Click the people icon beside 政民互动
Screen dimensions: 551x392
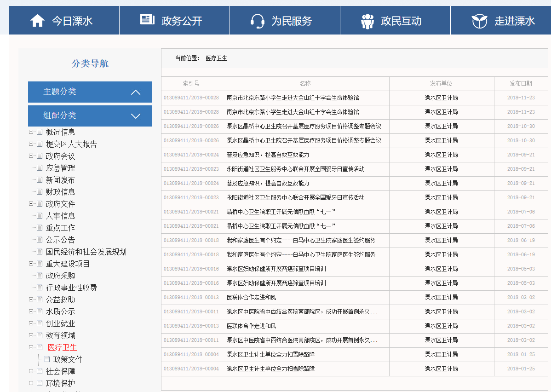click(367, 21)
